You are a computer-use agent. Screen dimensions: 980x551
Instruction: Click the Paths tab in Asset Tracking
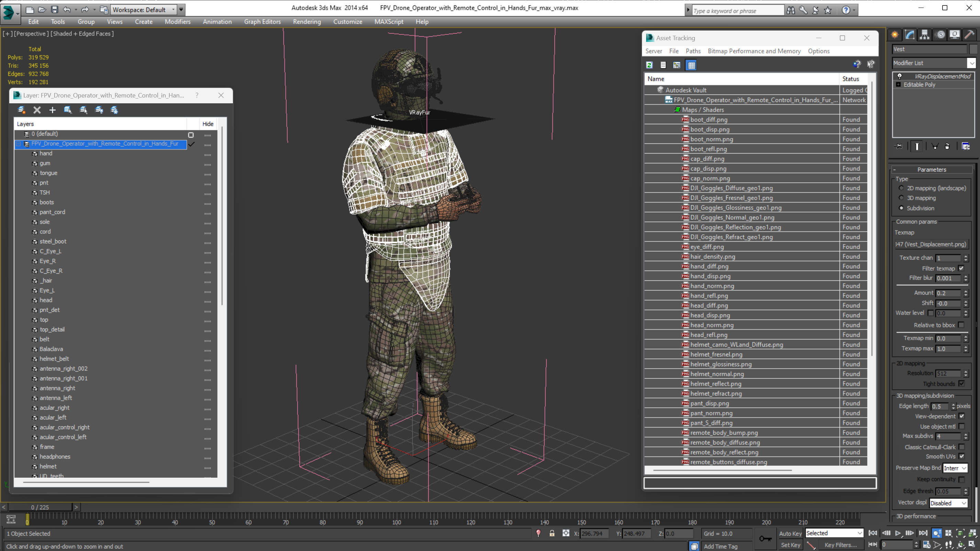click(x=692, y=51)
